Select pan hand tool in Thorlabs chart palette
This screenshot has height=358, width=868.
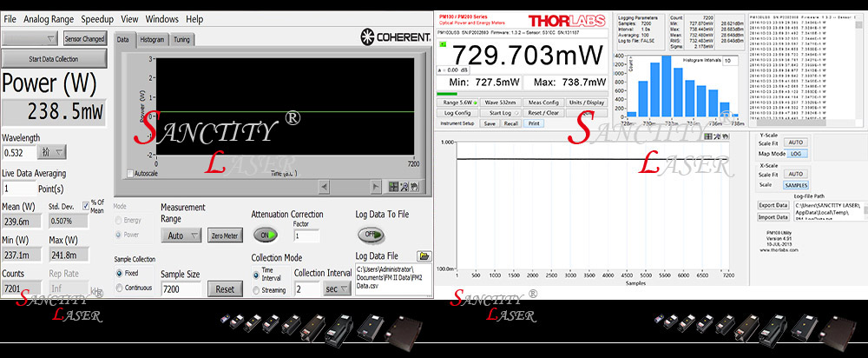click(x=726, y=136)
